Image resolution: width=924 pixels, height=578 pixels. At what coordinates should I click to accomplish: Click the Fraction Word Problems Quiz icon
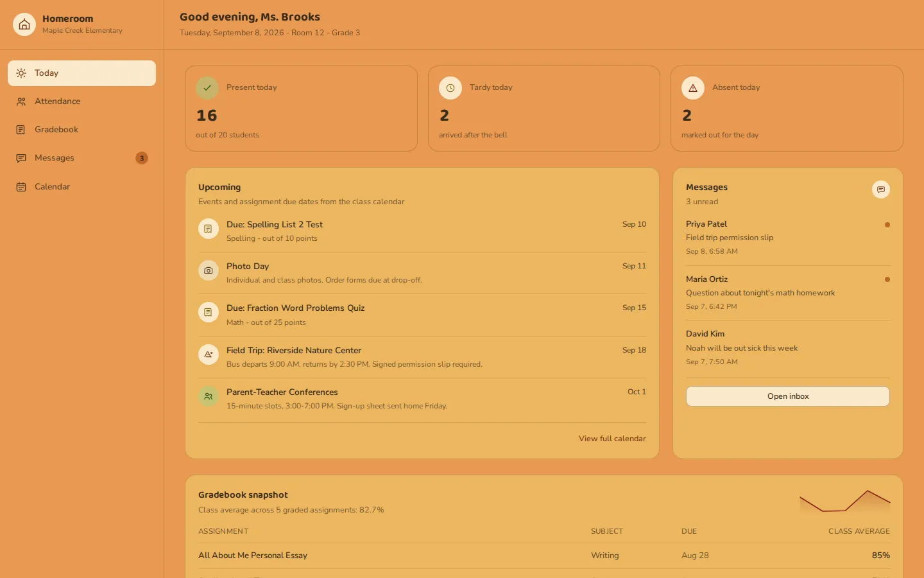[x=209, y=312]
